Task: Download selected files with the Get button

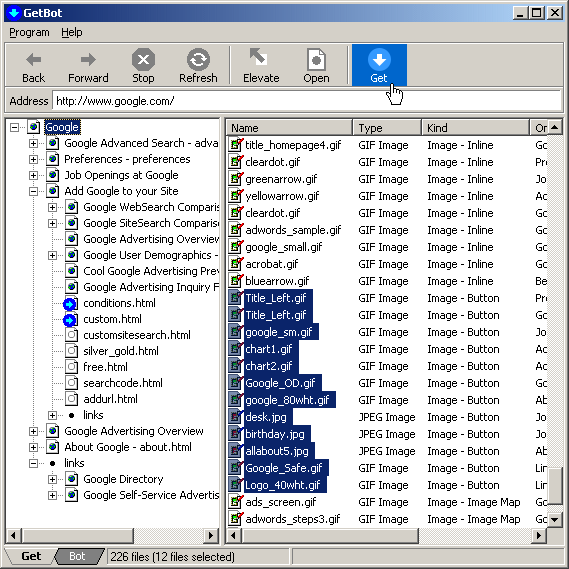Action: click(x=379, y=65)
